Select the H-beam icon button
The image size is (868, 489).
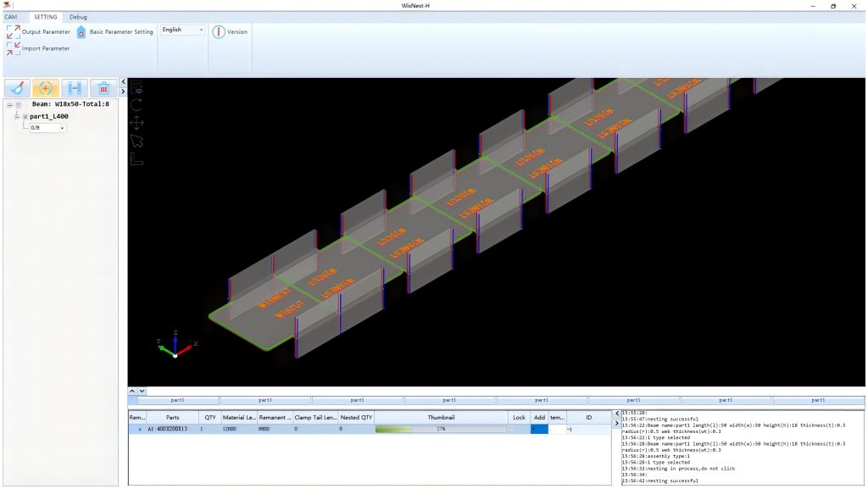click(x=75, y=88)
